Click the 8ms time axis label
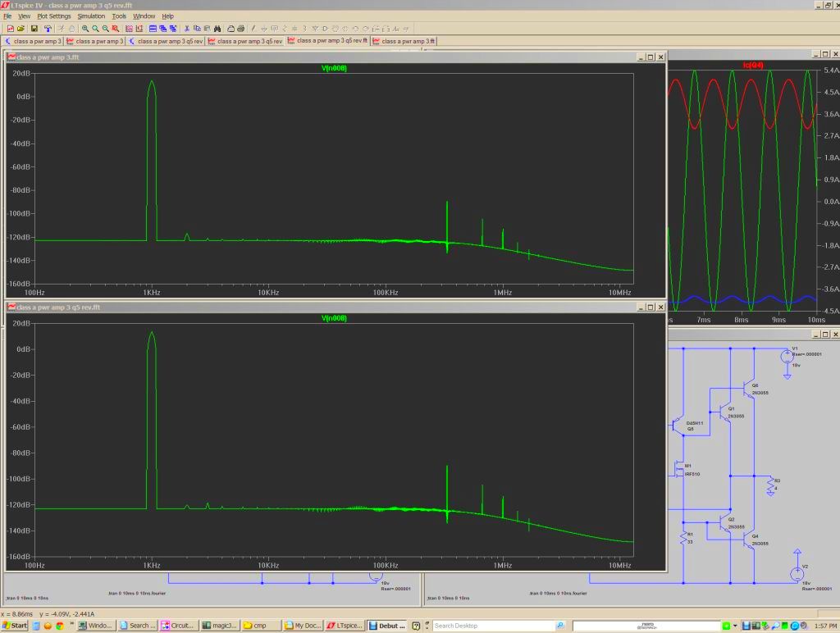 click(742, 320)
